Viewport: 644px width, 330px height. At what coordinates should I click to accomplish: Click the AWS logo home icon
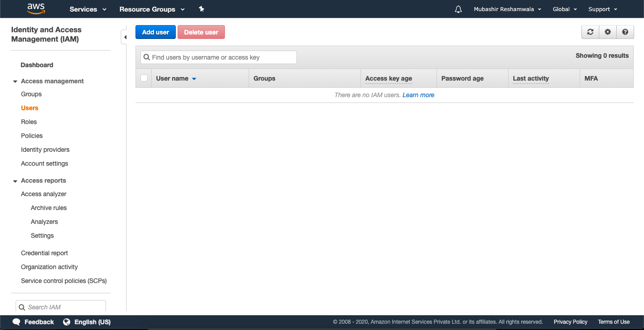pyautogui.click(x=36, y=9)
